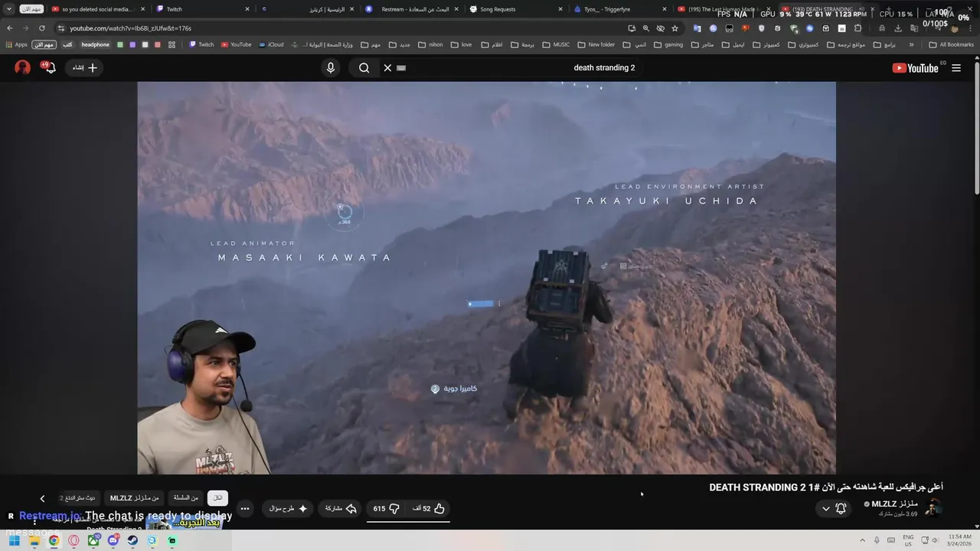Open the tab search dropdown arrow
980x551 pixels.
coord(9,9)
